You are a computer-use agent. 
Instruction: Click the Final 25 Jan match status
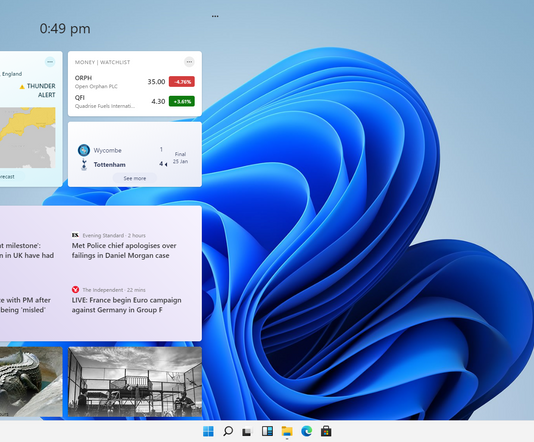coord(180,158)
